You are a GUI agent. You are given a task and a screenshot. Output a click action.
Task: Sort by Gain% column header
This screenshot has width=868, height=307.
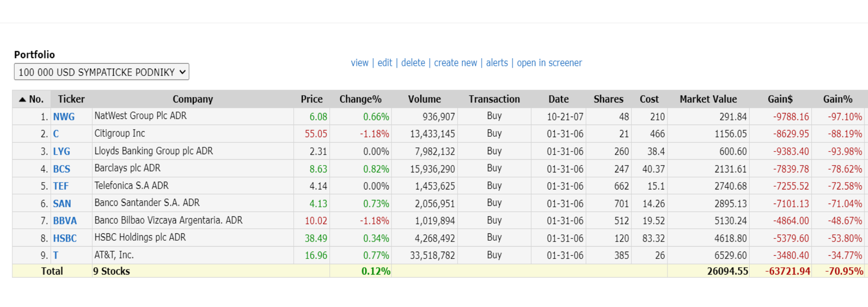pyautogui.click(x=838, y=99)
